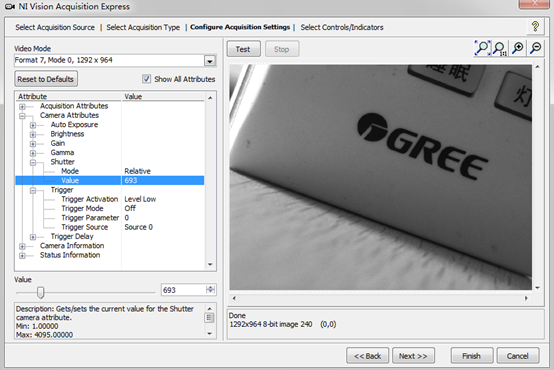Click the 'Off' trigger mode value

(x=130, y=208)
